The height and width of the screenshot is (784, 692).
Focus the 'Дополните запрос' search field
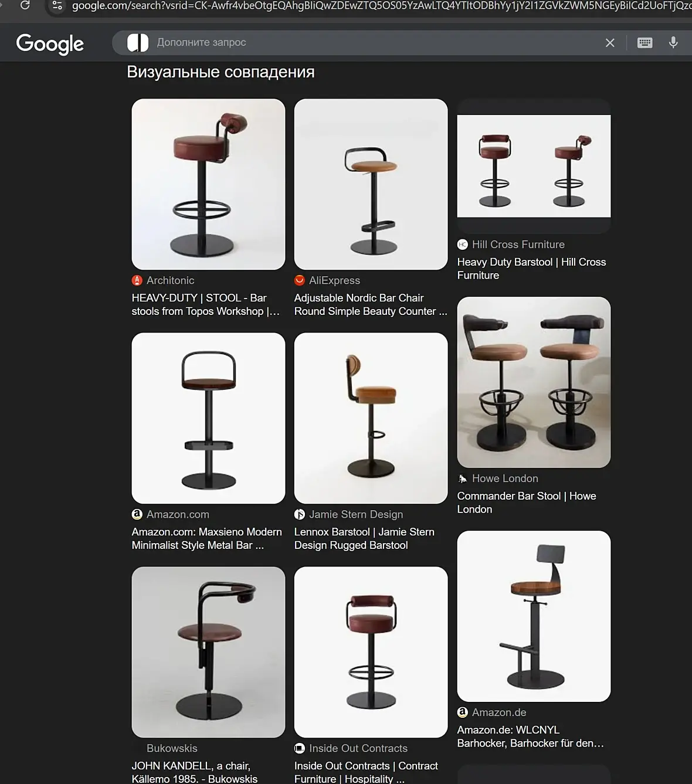pos(375,42)
